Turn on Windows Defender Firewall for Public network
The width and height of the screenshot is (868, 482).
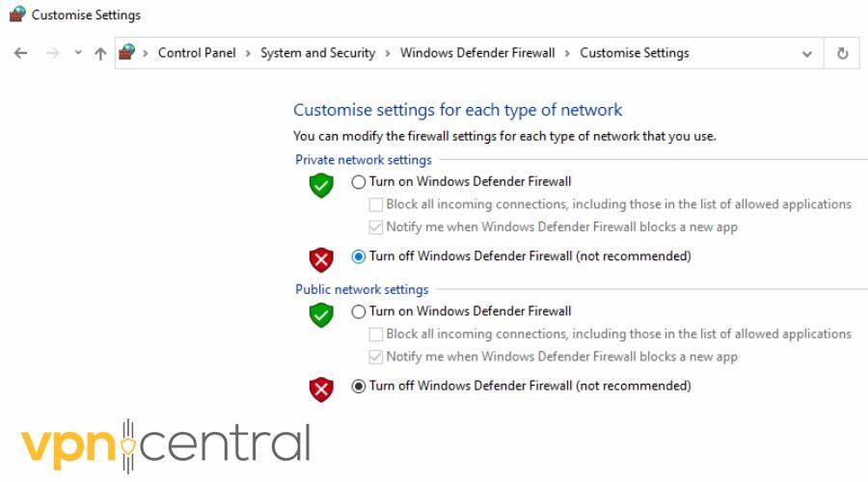tap(359, 311)
